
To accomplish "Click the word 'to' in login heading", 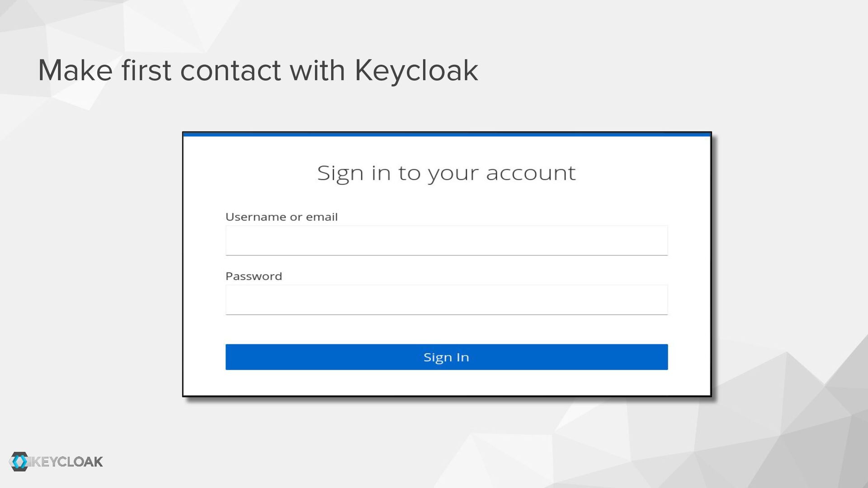I will pos(409,173).
